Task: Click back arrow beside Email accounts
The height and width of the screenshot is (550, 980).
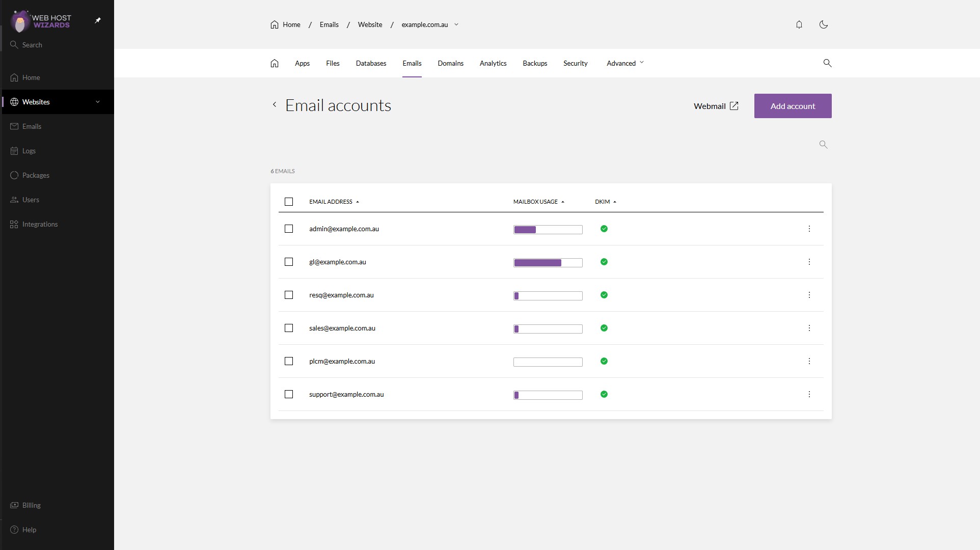Action: pos(275,105)
